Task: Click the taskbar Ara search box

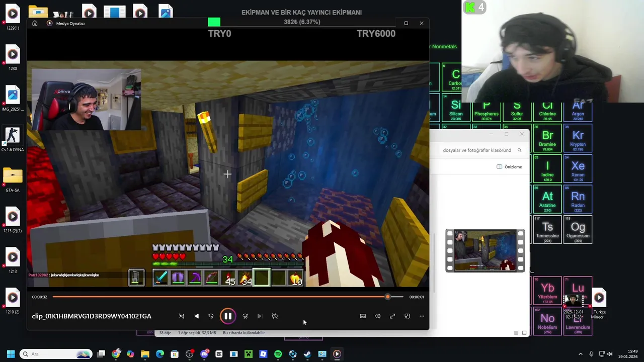Action: [56, 354]
